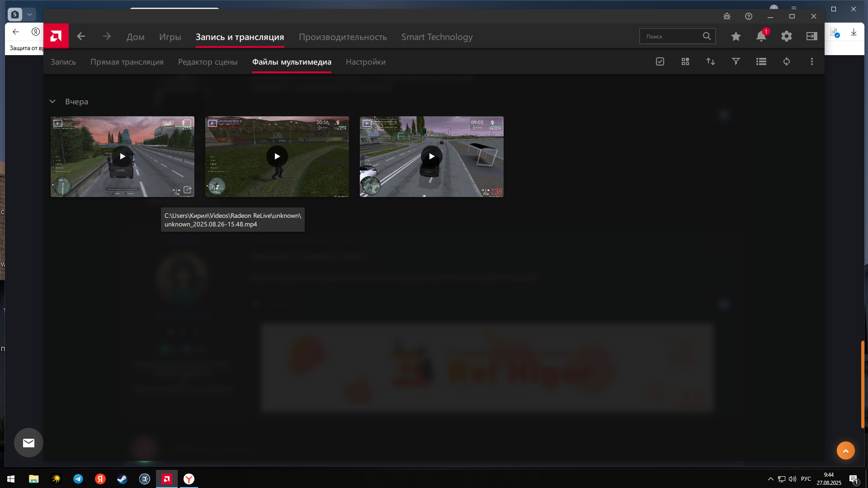Switch to grid view icon
Screen dimensions: 868x488
tap(685, 61)
